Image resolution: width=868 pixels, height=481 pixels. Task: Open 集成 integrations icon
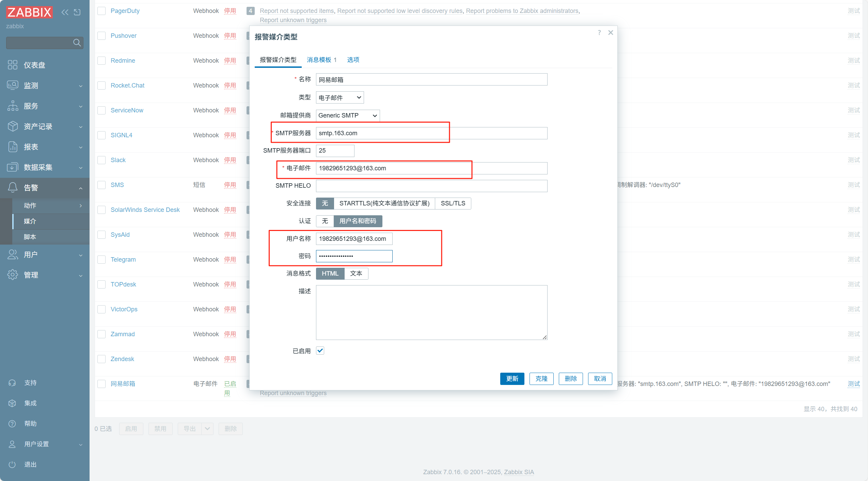click(12, 403)
